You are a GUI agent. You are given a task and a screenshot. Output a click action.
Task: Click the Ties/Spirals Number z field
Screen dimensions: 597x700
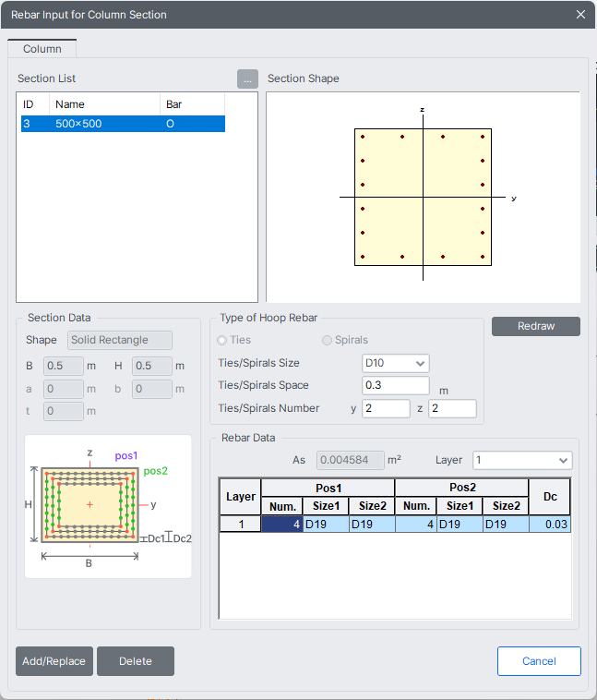click(452, 408)
